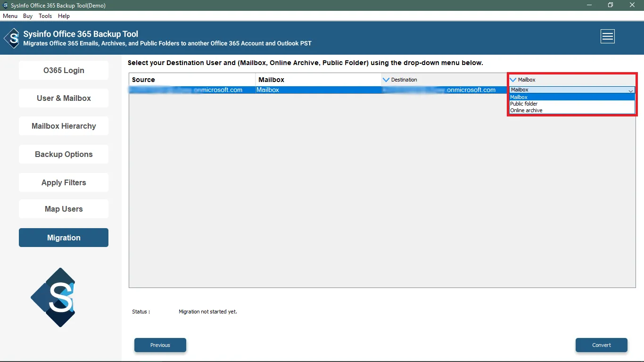Image resolution: width=644 pixels, height=362 pixels.
Task: Click the Convert button
Action: coord(602,345)
